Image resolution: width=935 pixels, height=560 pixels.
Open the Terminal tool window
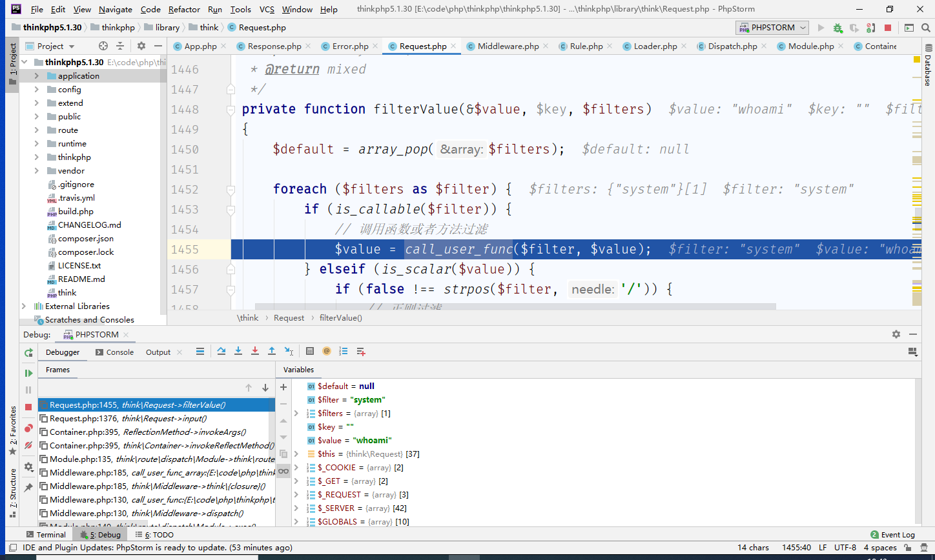click(46, 535)
